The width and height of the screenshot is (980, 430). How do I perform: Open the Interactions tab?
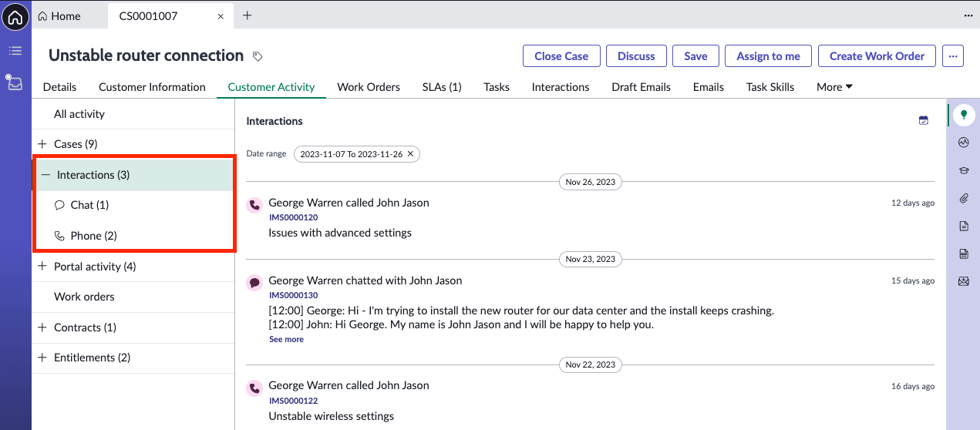tap(561, 87)
